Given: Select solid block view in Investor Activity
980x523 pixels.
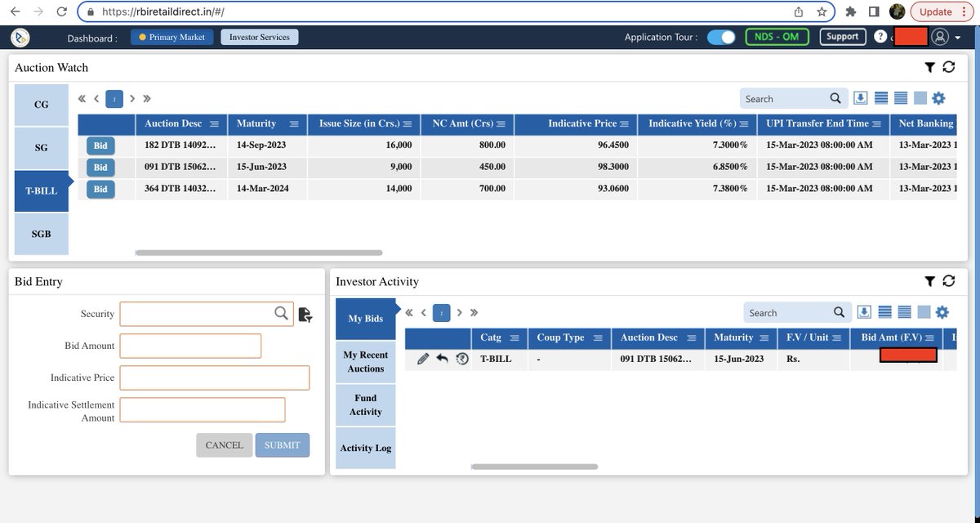Looking at the screenshot, I should click(924, 312).
